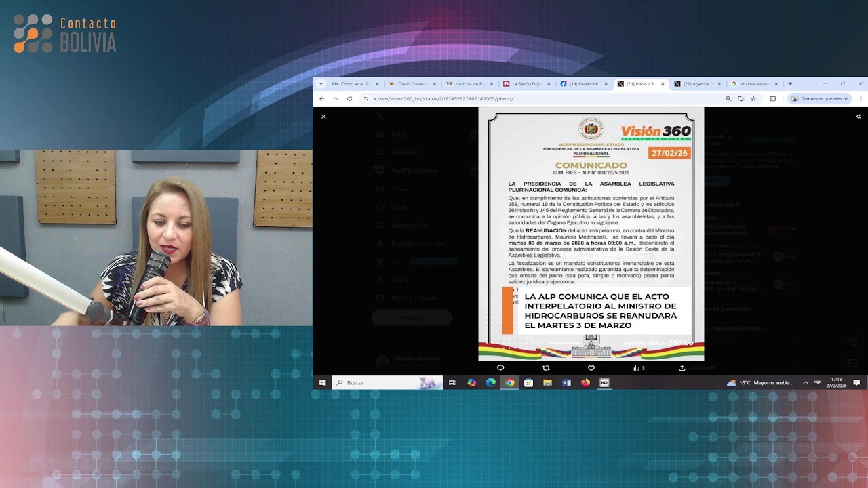Viewport: 868px width, 488px height.
Task: Bookmark this page with the star icon
Action: coord(753,98)
